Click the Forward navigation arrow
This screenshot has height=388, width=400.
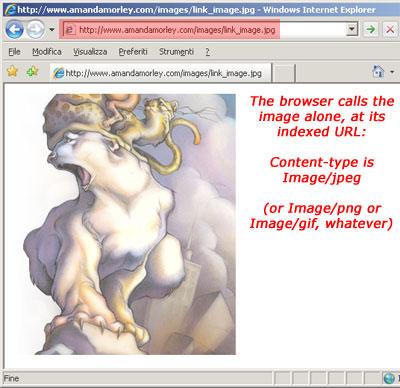(x=35, y=29)
